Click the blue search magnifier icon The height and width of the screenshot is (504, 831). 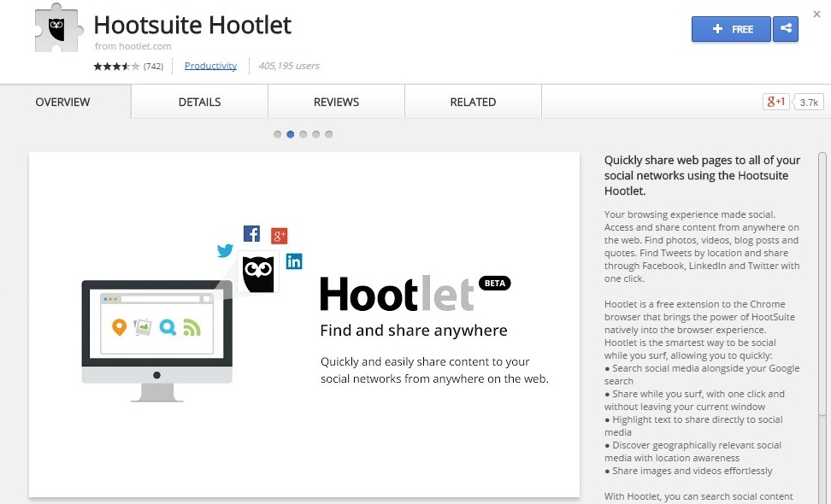click(168, 327)
